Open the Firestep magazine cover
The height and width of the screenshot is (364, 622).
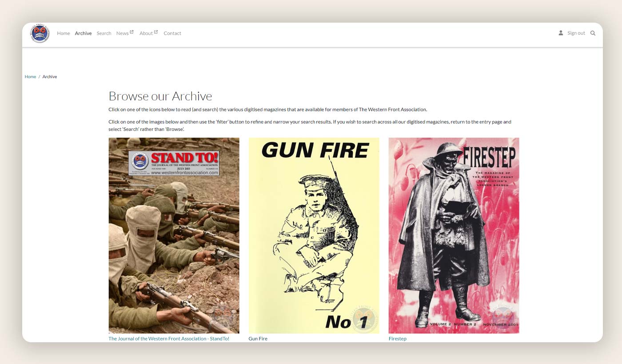(454, 235)
